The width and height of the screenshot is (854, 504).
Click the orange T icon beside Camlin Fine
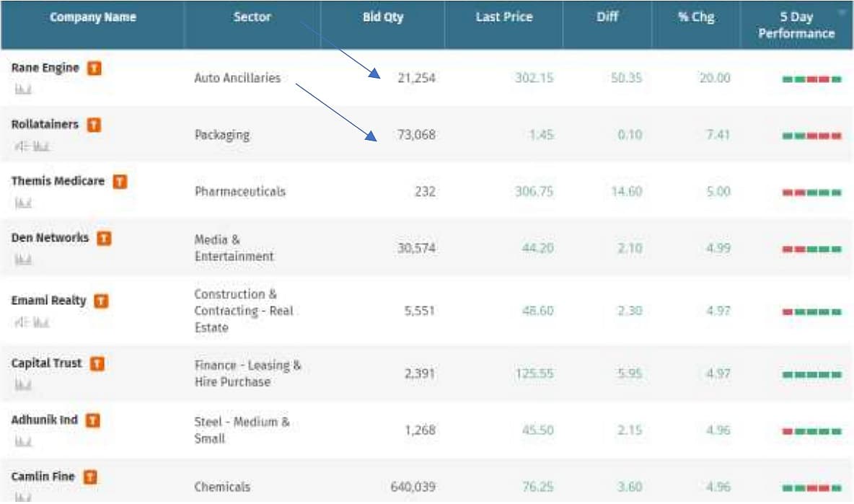click(x=90, y=477)
